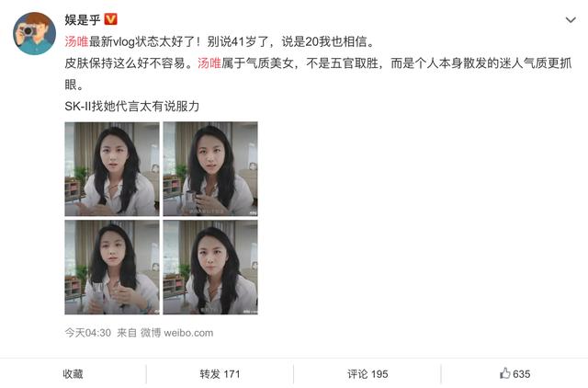View the top-right vlog photo
Viewport: 588px width, 388px height.
click(x=210, y=169)
